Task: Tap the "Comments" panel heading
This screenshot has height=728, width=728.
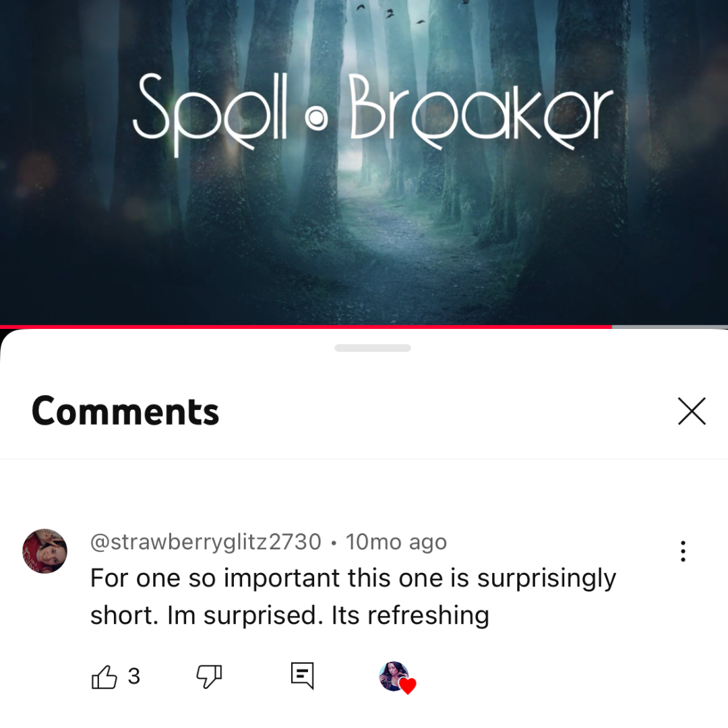Action: click(x=125, y=411)
